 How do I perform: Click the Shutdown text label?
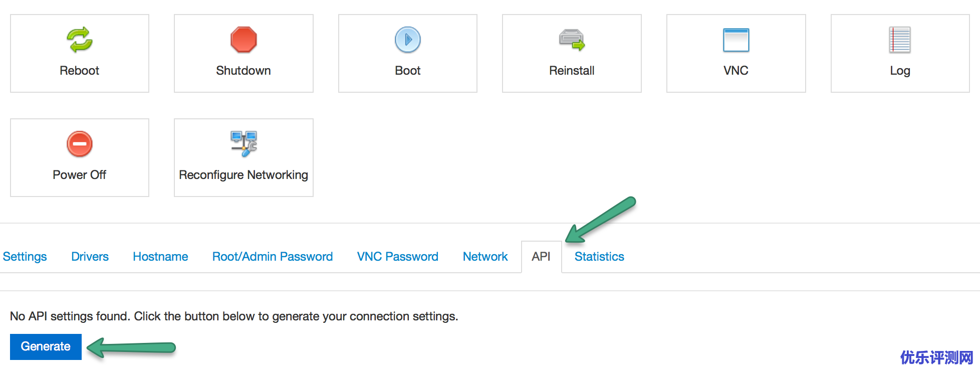[x=243, y=71]
